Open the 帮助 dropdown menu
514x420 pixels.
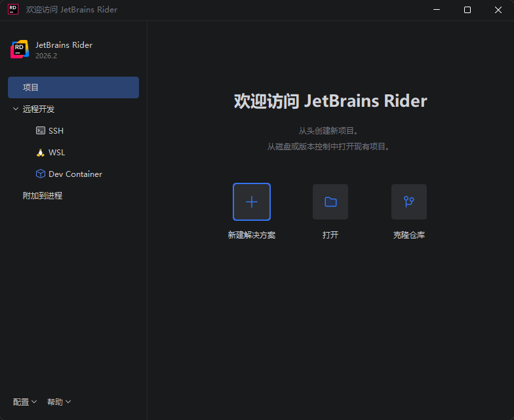tap(59, 402)
